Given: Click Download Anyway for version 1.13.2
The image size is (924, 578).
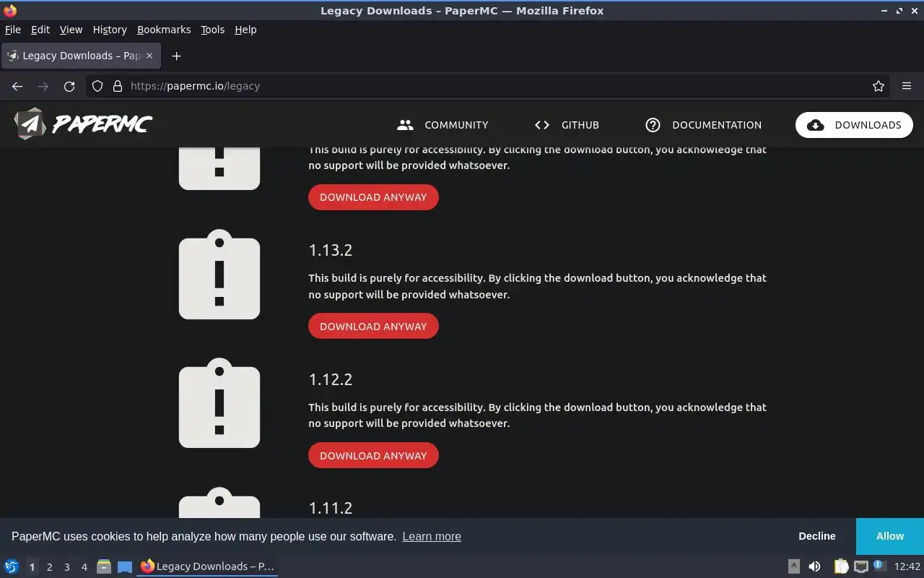Looking at the screenshot, I should point(373,326).
